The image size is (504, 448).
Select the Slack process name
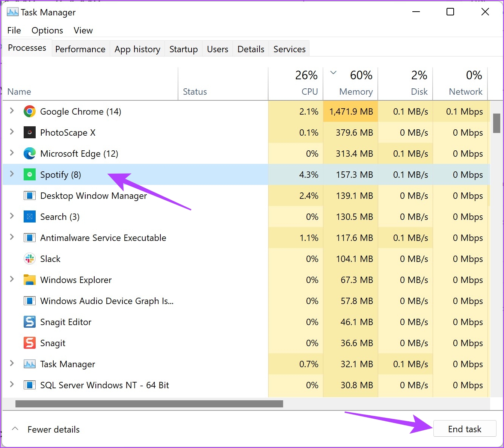pyautogui.click(x=50, y=259)
